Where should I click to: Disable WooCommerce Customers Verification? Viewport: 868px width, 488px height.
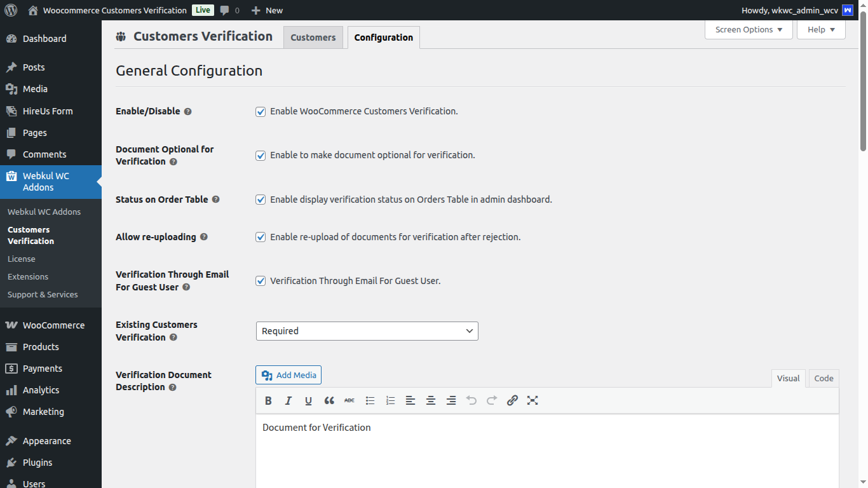click(261, 111)
